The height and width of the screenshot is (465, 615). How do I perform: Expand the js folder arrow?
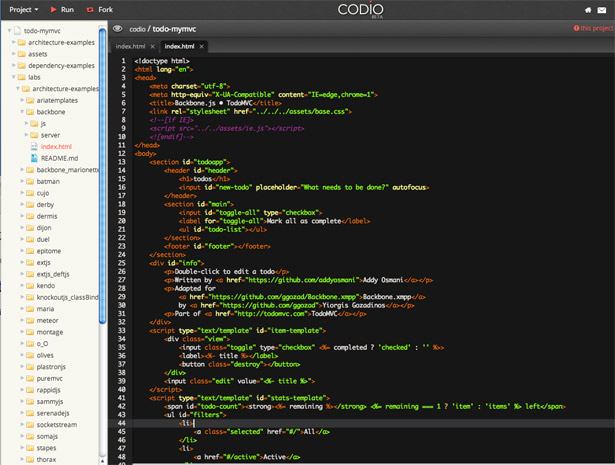pyautogui.click(x=27, y=123)
